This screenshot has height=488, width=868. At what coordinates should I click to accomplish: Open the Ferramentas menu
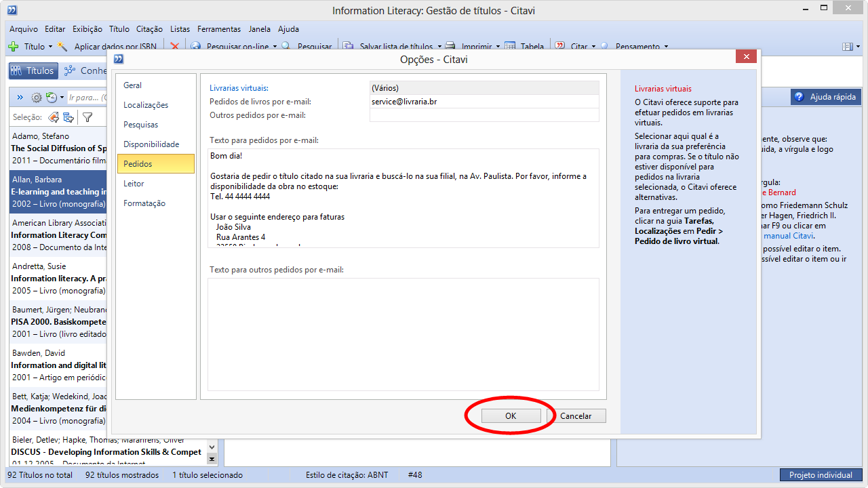(219, 29)
